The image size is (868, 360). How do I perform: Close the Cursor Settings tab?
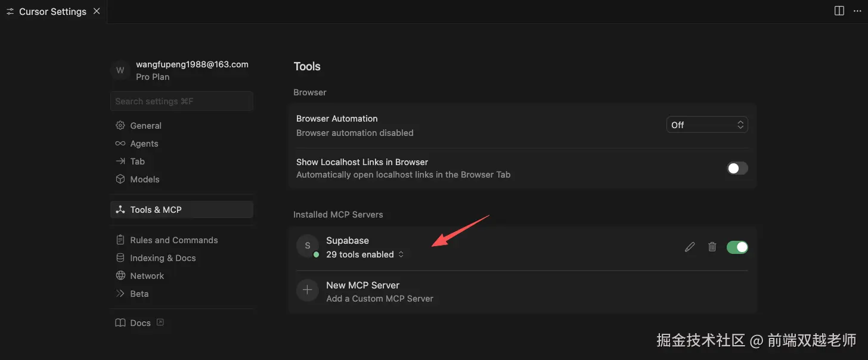pyautogui.click(x=97, y=11)
